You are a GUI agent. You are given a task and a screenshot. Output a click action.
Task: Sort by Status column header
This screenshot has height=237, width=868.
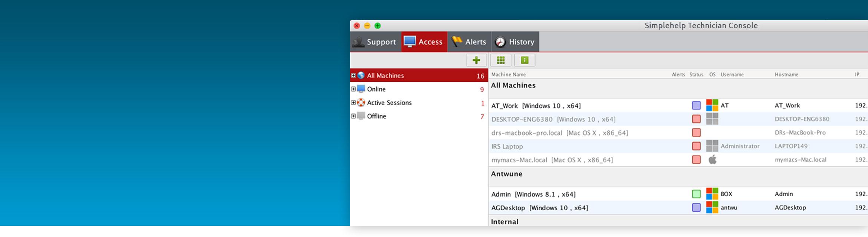[x=696, y=74]
